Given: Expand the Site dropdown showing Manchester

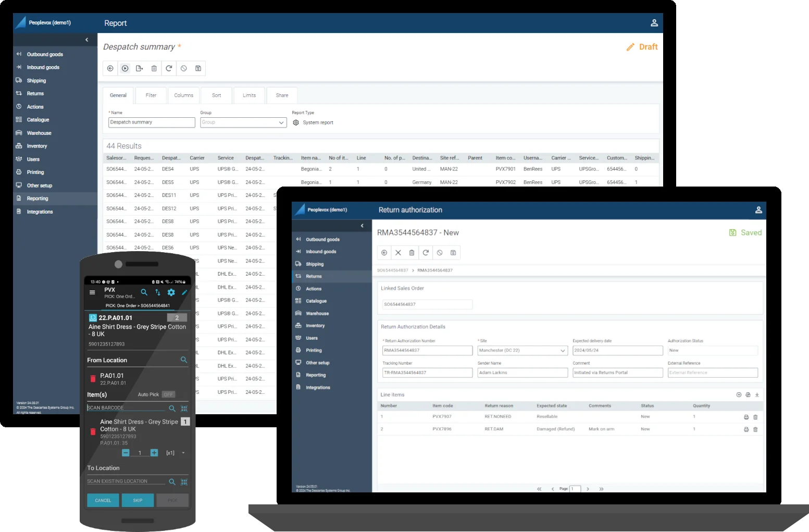Looking at the screenshot, I should pos(522,351).
